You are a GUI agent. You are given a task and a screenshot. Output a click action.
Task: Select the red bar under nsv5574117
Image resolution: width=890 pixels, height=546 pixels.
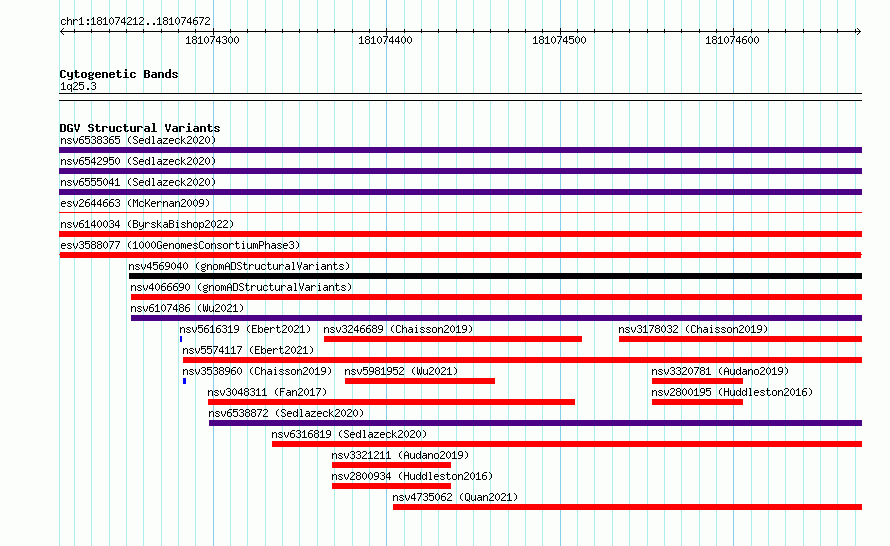pos(522,360)
